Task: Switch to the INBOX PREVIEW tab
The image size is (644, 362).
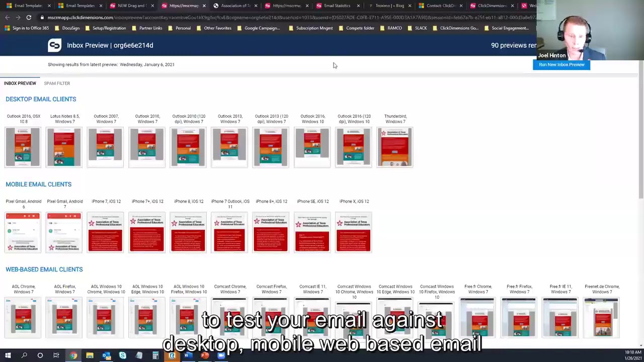Action: click(x=20, y=83)
